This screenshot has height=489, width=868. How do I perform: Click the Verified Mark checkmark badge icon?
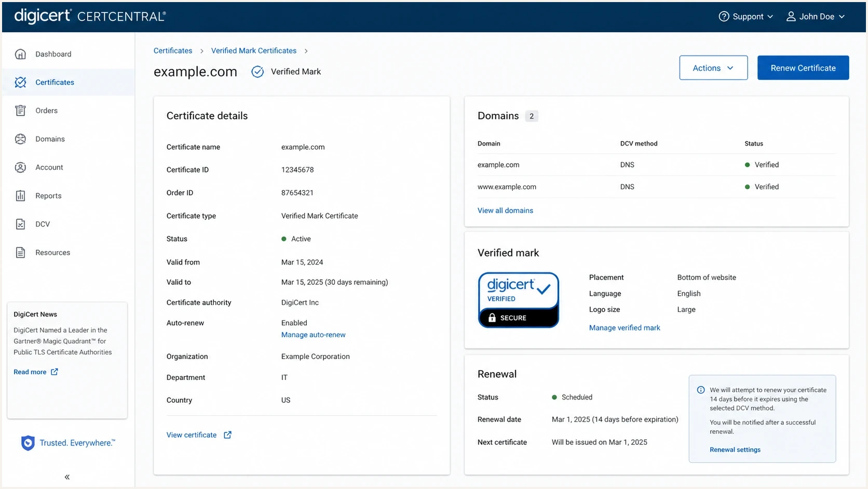[257, 72]
